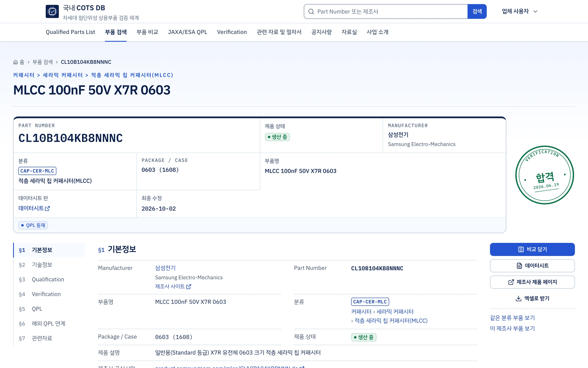Open 제조사 제품 페이지 button

(532, 282)
